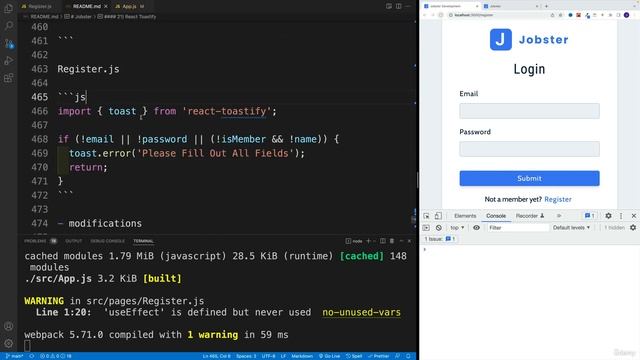Open README.md preview to the side
Screen dimensions: 640x360
pyautogui.click(x=389, y=6)
